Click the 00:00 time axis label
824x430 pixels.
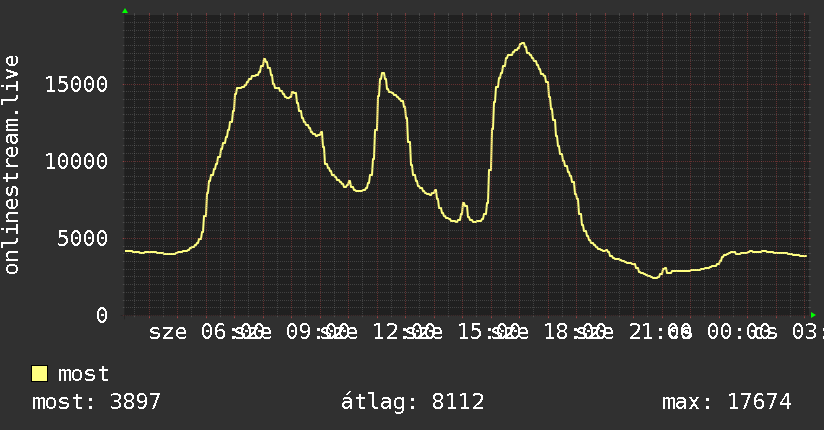click(740, 332)
